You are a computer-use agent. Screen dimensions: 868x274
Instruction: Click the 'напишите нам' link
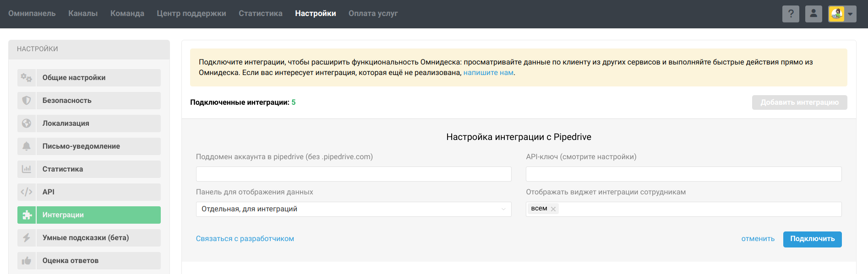[x=488, y=73]
